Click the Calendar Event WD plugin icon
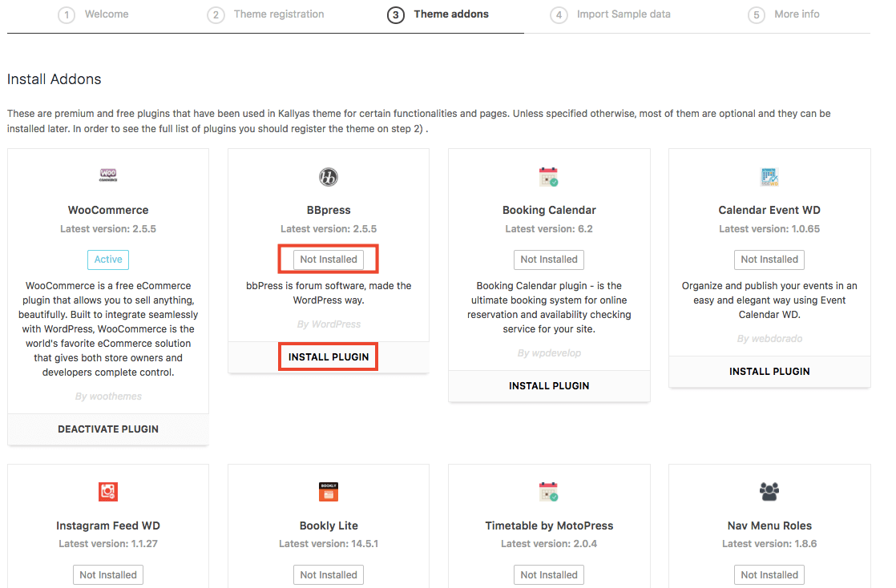Screen dimensions: 896x588 tap(769, 177)
